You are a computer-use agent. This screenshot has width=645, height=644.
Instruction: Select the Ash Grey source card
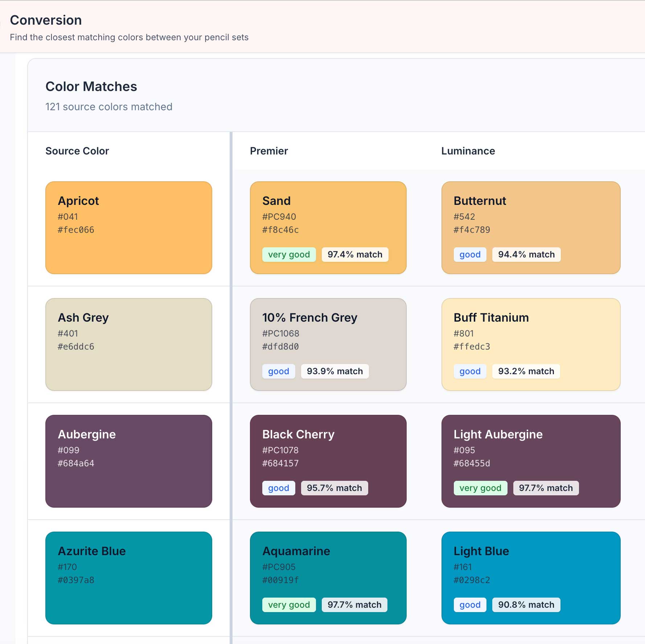click(129, 344)
